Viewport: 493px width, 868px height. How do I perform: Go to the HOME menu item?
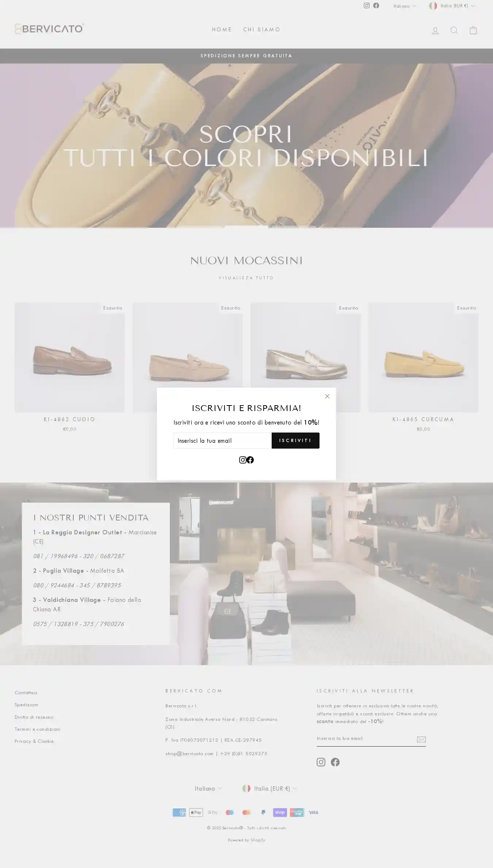[x=222, y=30]
